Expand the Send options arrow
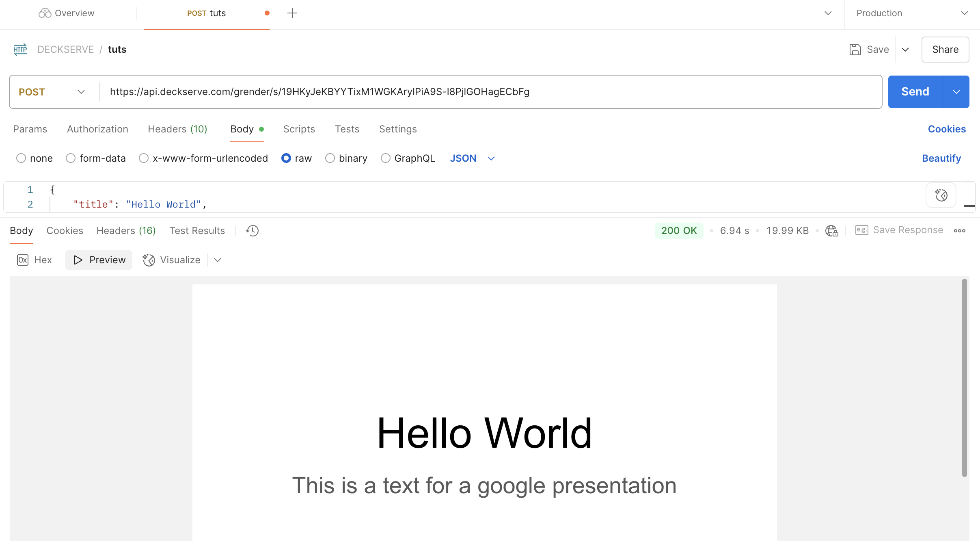 [x=956, y=92]
